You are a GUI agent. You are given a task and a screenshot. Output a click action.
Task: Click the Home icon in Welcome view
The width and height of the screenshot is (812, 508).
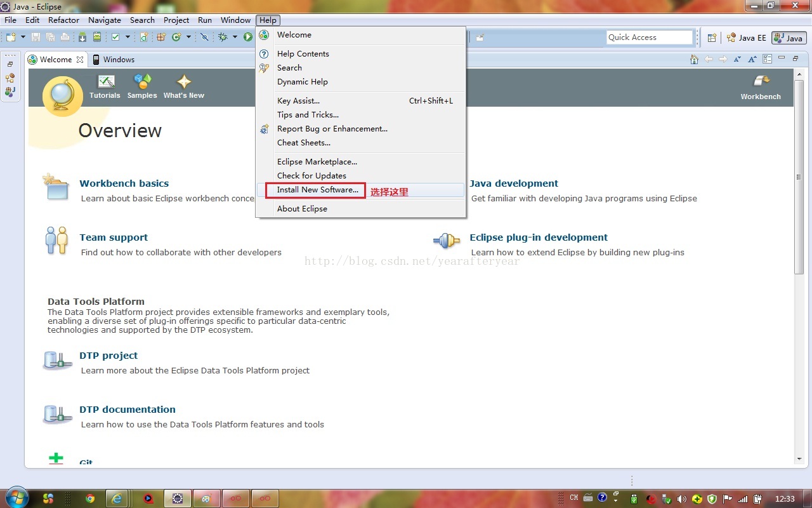[x=694, y=59]
